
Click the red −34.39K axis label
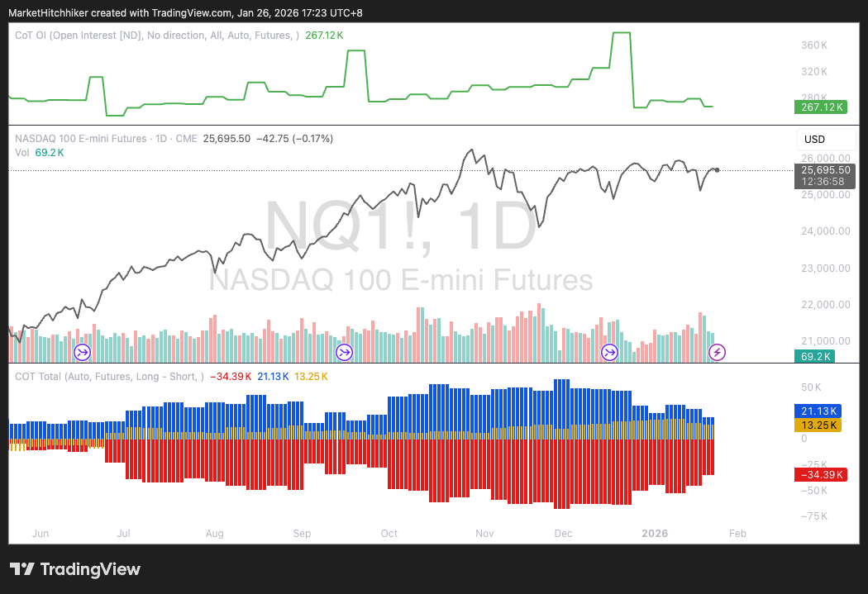point(821,474)
